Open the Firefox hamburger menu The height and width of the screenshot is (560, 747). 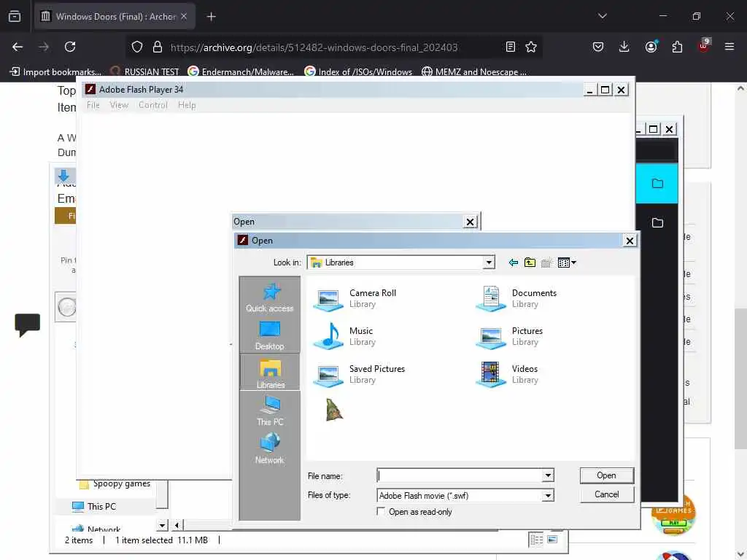coord(729,47)
